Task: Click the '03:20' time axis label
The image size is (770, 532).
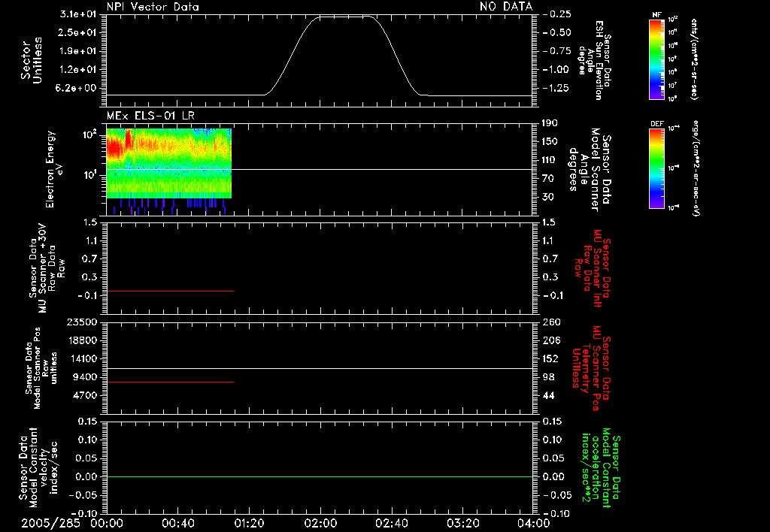Action: pos(462,523)
